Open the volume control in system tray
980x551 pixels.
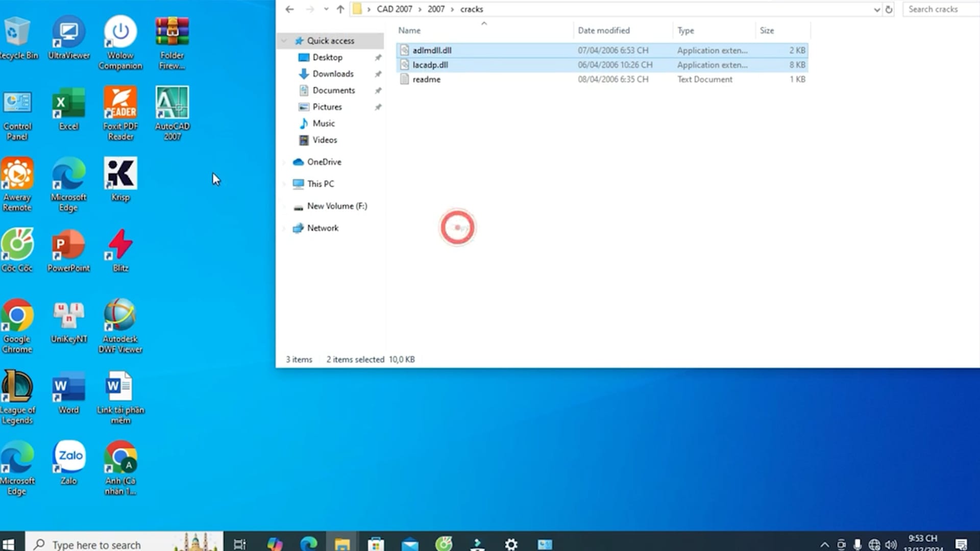click(891, 544)
